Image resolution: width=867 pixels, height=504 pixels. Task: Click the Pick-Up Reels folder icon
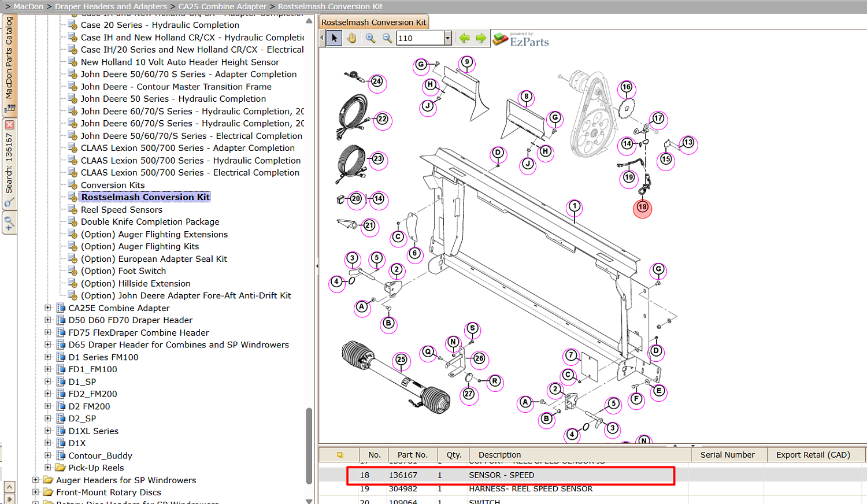pos(61,468)
